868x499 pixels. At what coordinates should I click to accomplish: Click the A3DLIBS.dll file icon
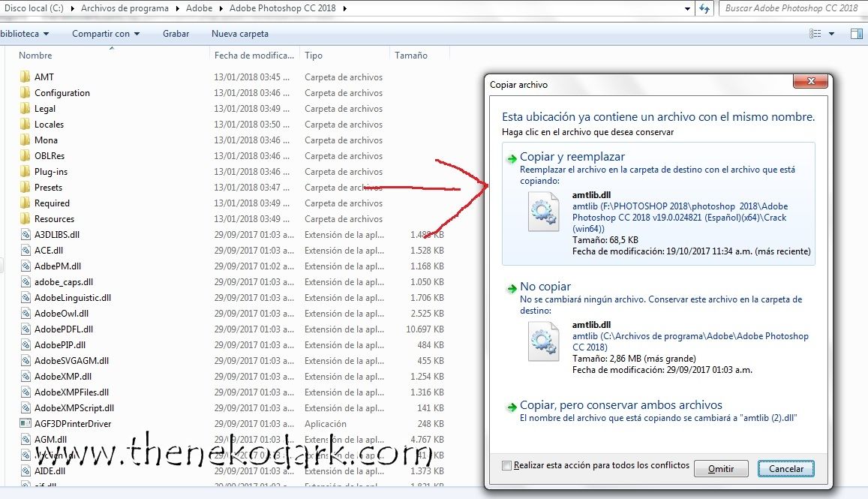tap(26, 234)
